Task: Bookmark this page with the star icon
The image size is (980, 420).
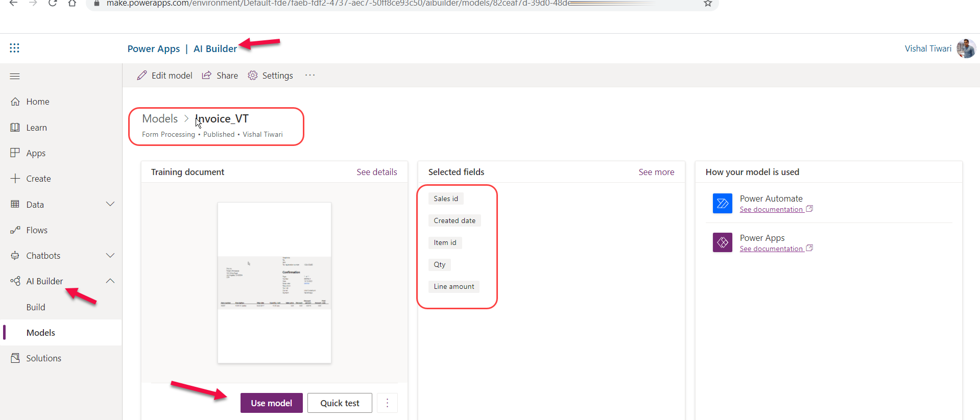Action: 708,4
